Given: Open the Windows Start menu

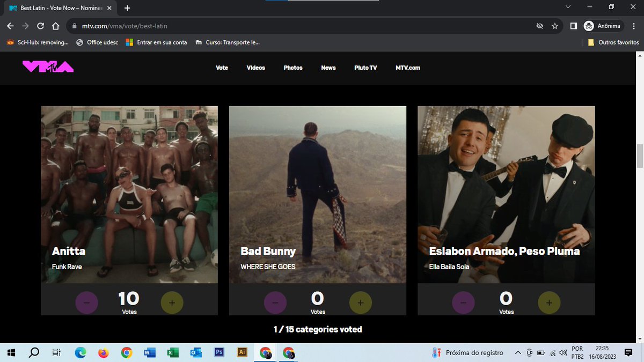Looking at the screenshot, I should [x=11, y=352].
